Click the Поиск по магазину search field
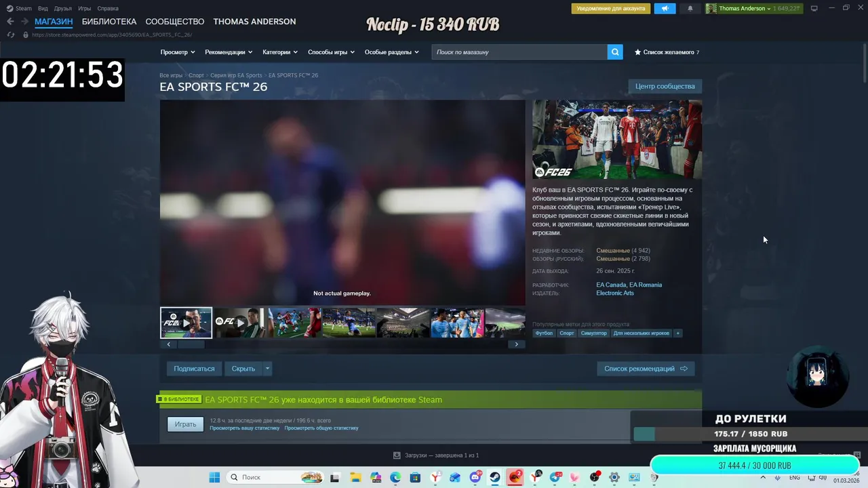Screen dimensions: 868x488 (x=519, y=52)
